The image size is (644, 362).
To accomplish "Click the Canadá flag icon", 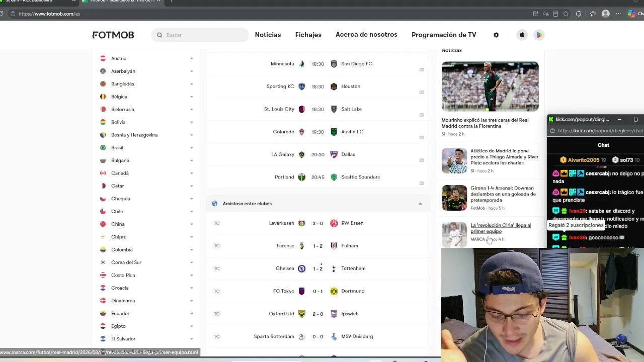I will (x=103, y=173).
